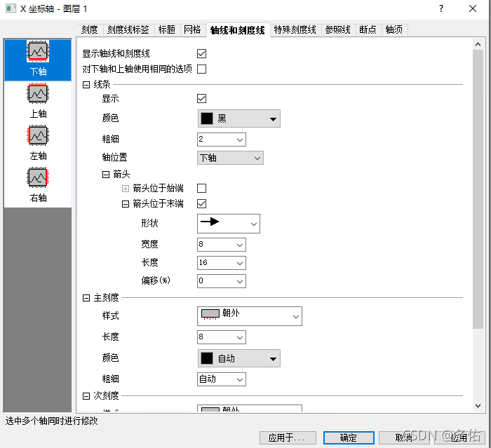The height and width of the screenshot is (448, 491).
Task: Open the arrow 宽度 dropdown showing 8
Action: point(222,245)
